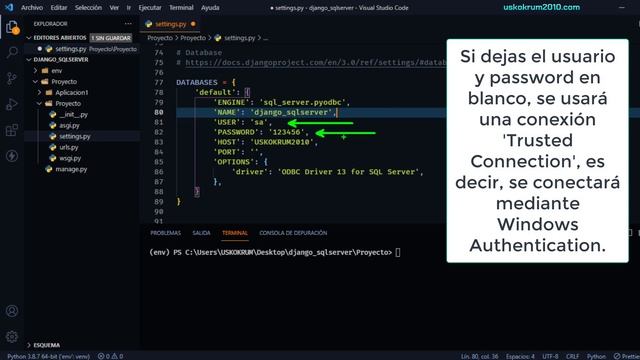Image resolution: width=640 pixels, height=360 pixels.
Task: Click the lightning bolt activity bar icon
Action: tap(12, 156)
